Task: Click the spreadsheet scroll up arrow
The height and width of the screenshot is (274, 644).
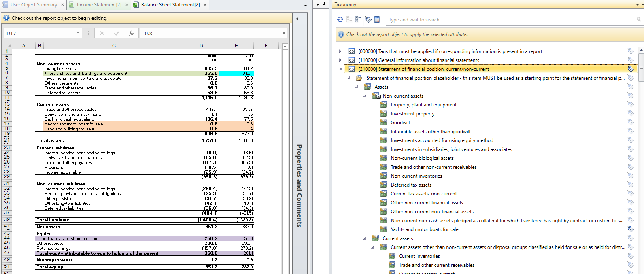Action: point(285,46)
